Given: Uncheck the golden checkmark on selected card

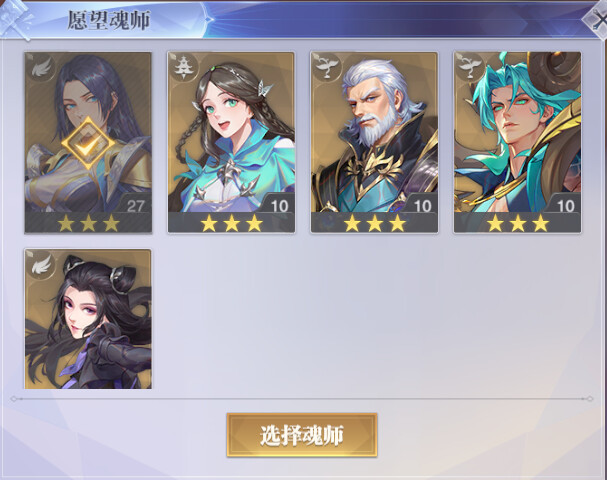Looking at the screenshot, I should pos(89,144).
